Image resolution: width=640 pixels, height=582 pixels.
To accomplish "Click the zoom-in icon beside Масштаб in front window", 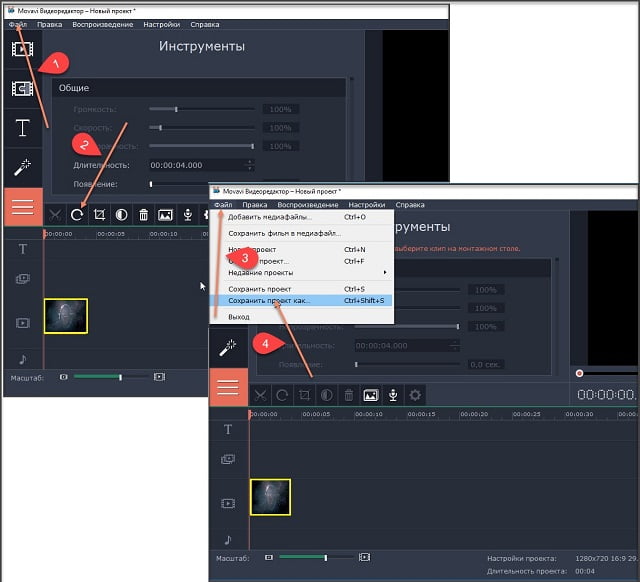I will click(x=364, y=558).
